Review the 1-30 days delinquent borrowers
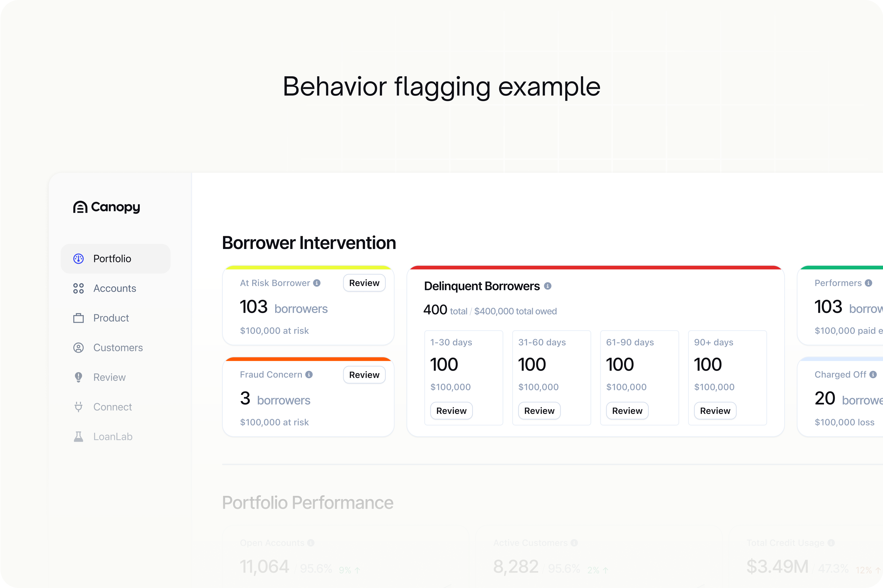The height and width of the screenshot is (588, 883). [451, 411]
